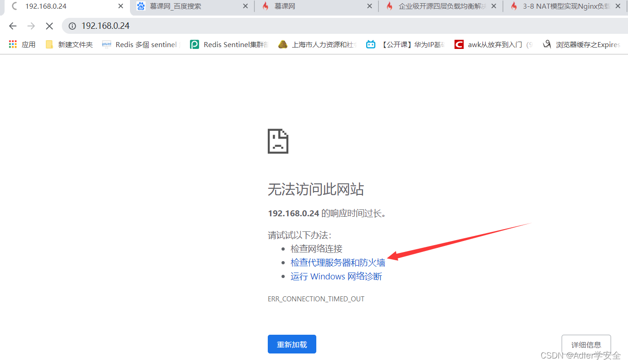Open the 【公开课】华为IP基础 bookmark
Viewport: 628px width, 364px height.
tap(406, 44)
